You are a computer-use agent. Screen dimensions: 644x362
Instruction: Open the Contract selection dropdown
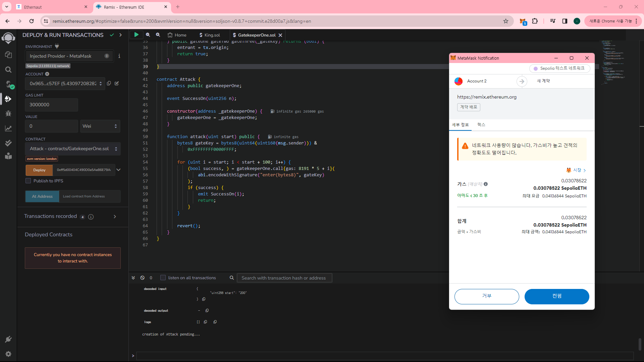tap(73, 148)
